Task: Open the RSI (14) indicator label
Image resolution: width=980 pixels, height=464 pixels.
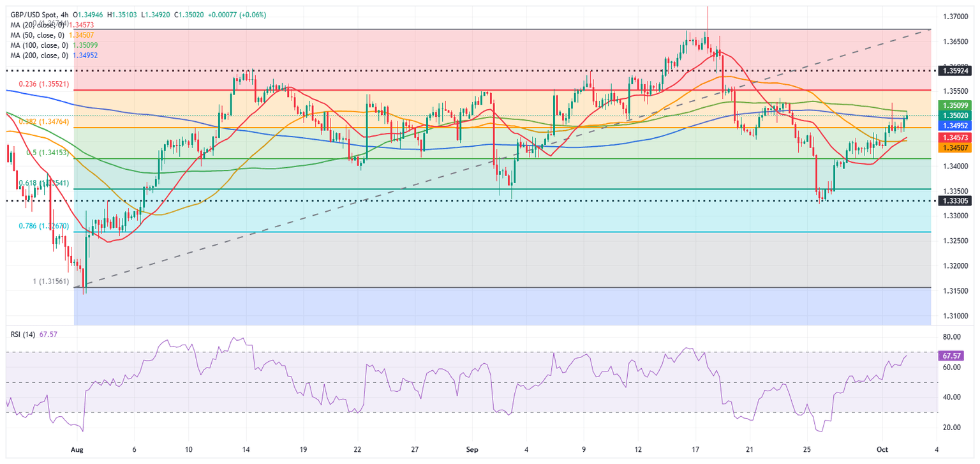Action: coord(22,333)
